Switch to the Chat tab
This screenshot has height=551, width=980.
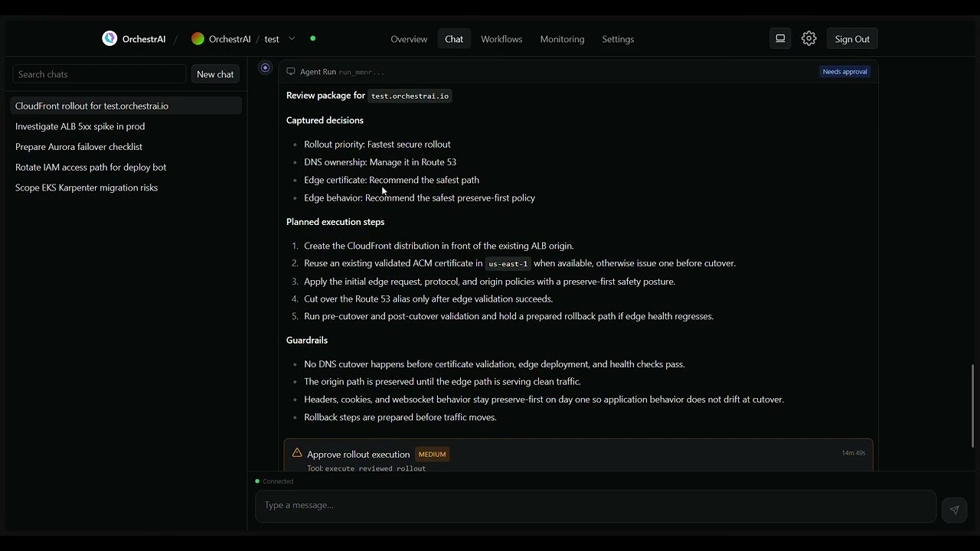click(454, 39)
